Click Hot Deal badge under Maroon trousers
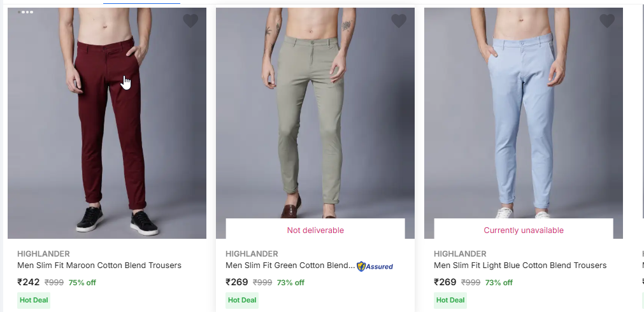The height and width of the screenshot is (312, 644). pos(34,300)
